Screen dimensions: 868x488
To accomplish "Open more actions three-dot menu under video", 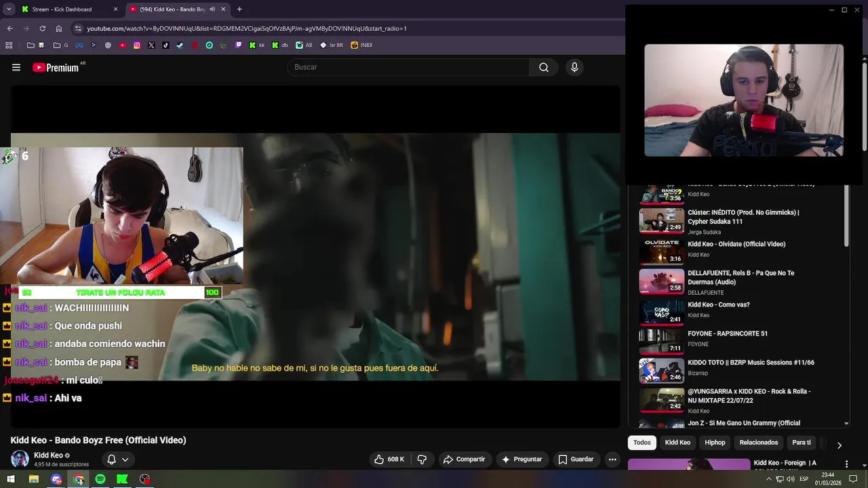I will (x=612, y=460).
